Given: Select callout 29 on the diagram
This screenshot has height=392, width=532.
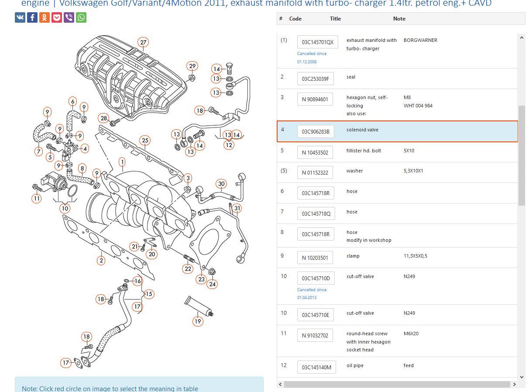Looking at the screenshot, I should pos(192,66).
